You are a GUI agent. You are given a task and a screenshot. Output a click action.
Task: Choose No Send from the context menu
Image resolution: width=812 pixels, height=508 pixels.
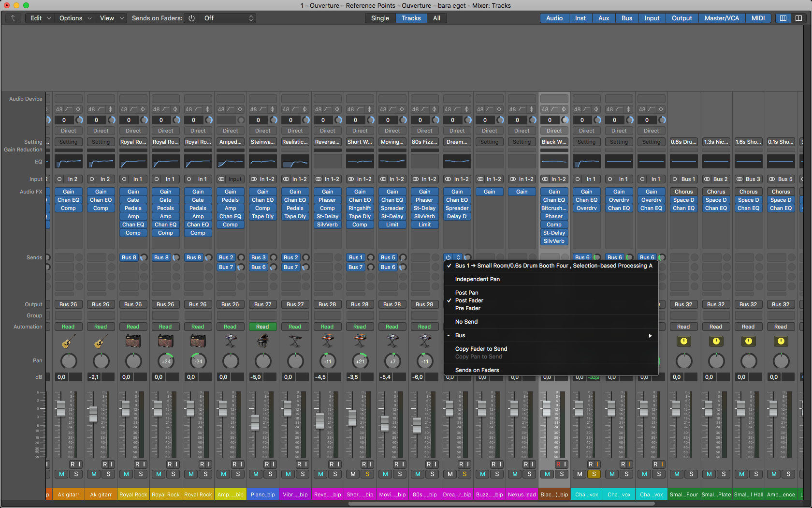pos(466,322)
